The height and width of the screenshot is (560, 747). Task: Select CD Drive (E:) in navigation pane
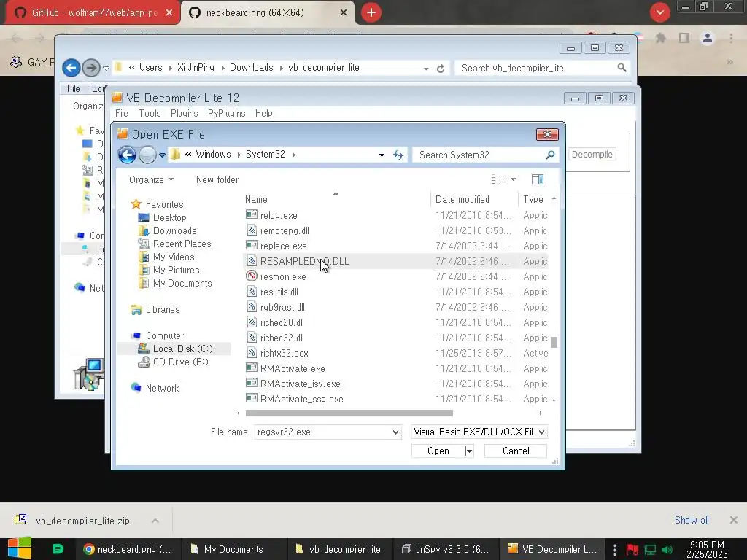tap(181, 362)
